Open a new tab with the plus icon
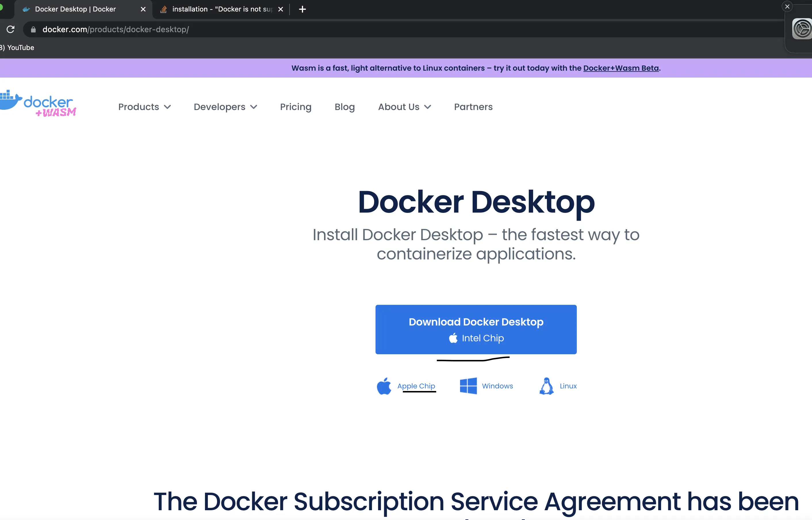This screenshot has width=812, height=520. coord(302,9)
